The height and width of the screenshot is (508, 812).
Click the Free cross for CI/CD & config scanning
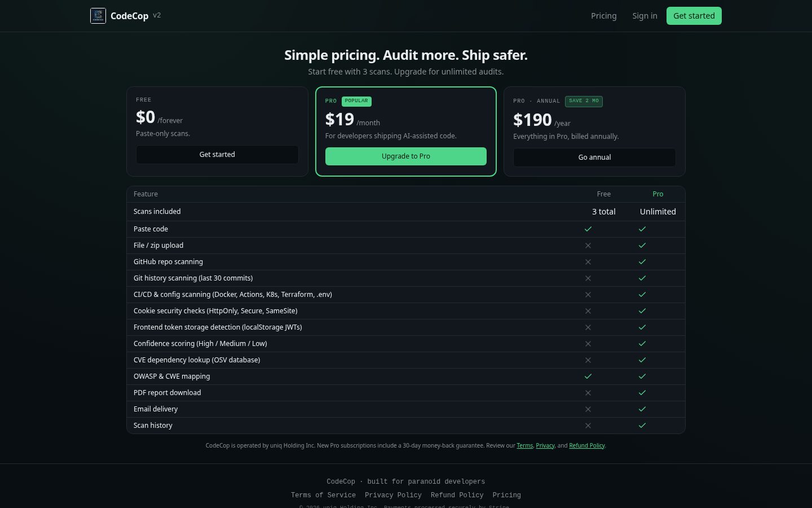588,295
